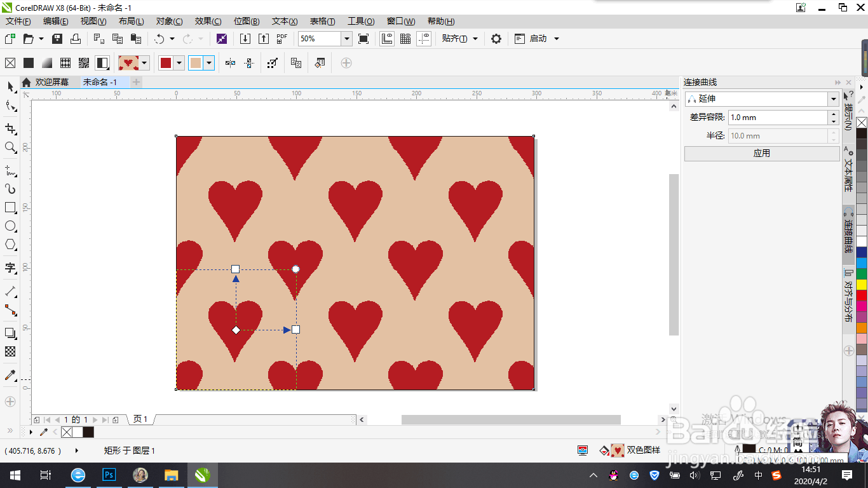Choose Two-color pattern fill type

click(x=102, y=63)
